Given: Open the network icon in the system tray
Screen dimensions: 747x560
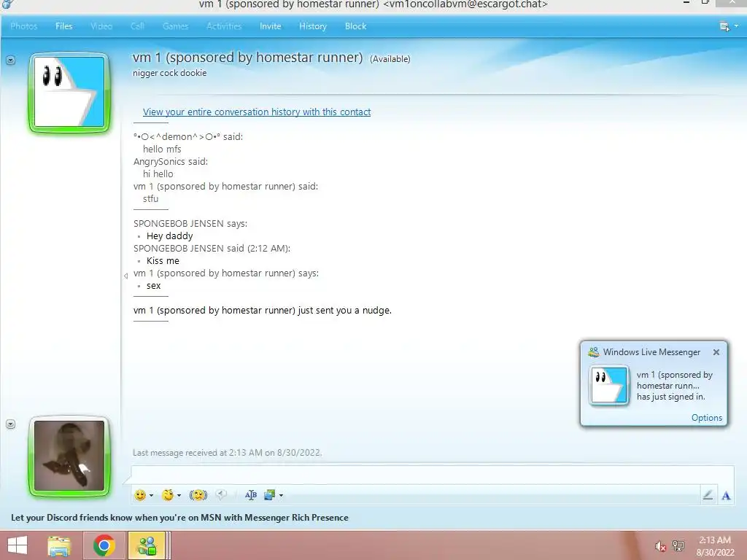Looking at the screenshot, I should click(x=678, y=545).
